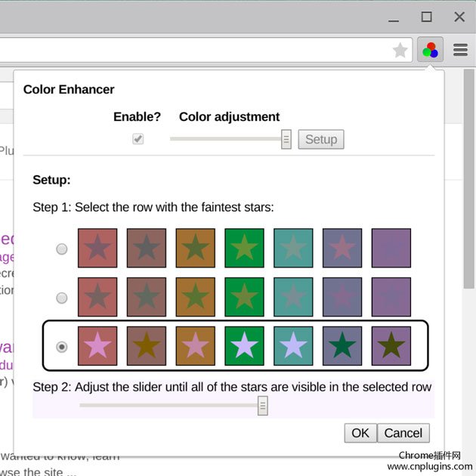Click third row orange swatch with pink star
The height and width of the screenshot is (476, 476).
point(196,346)
